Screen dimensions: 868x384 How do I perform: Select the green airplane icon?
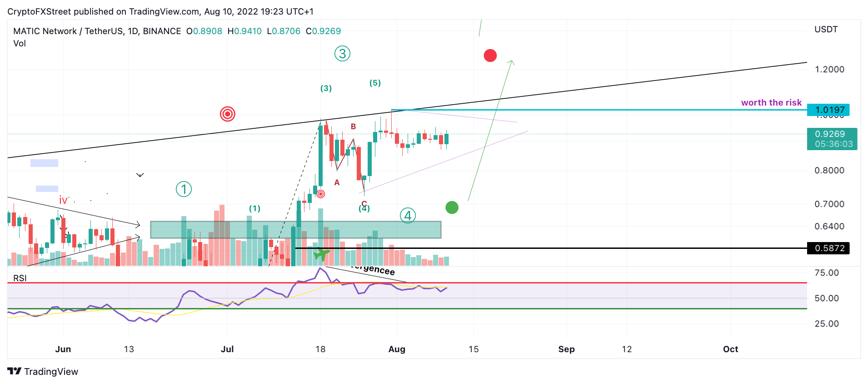322,254
